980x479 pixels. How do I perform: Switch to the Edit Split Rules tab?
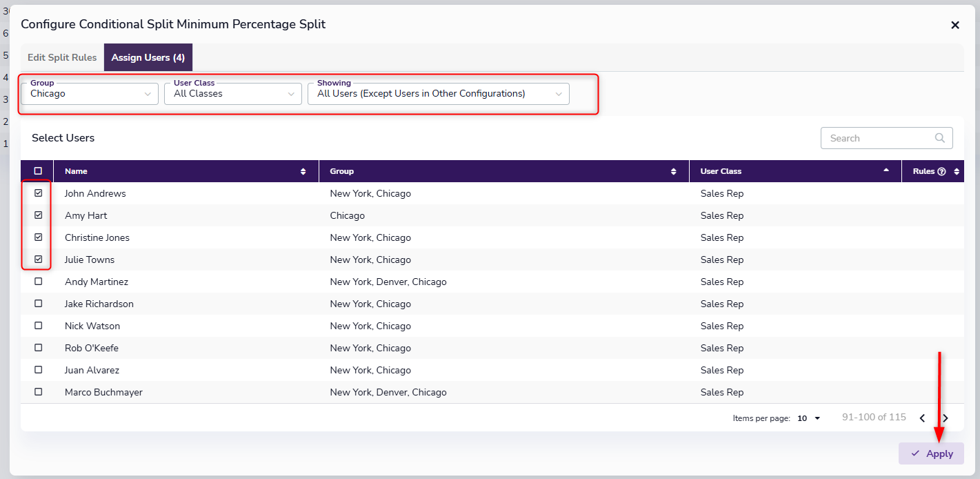click(x=62, y=58)
